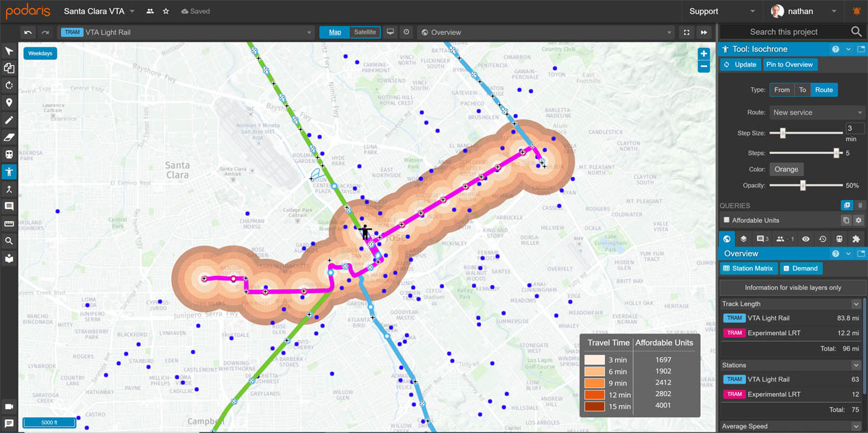Click Pin to Overview button
This screenshot has height=433, width=868.
click(789, 64)
